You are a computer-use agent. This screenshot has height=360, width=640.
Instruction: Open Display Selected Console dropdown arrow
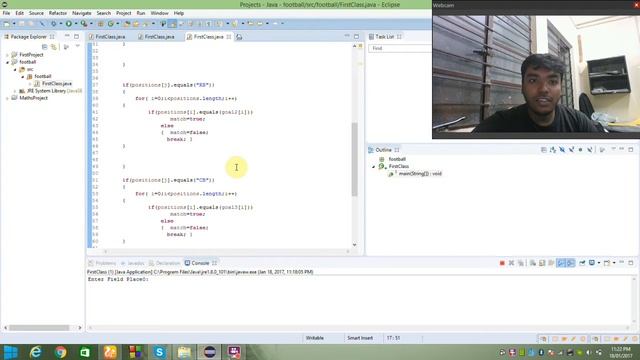point(599,263)
